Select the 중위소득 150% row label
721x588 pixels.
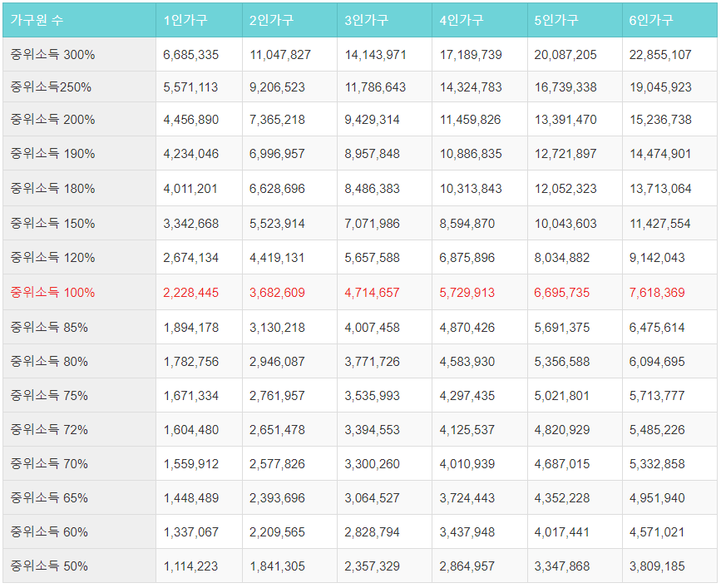click(52, 223)
